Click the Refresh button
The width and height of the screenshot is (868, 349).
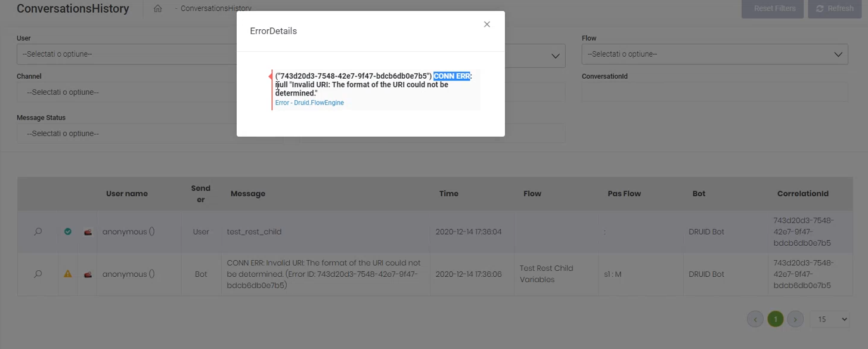(x=835, y=9)
